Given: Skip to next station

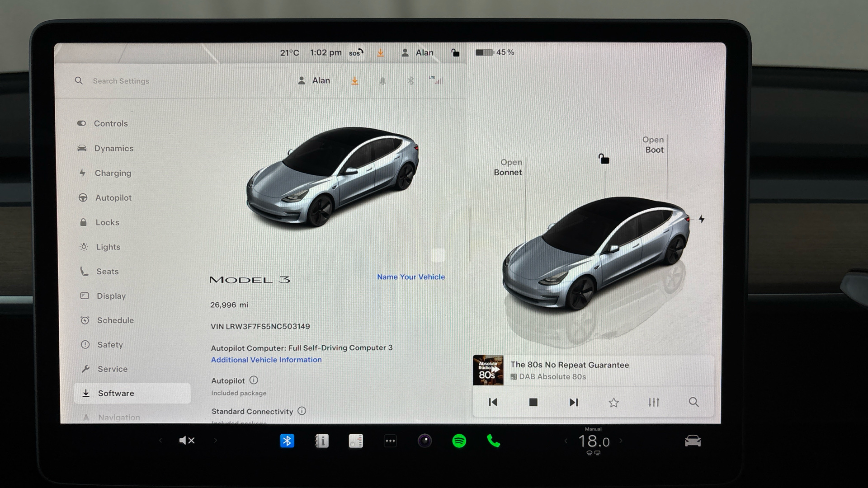Looking at the screenshot, I should click(573, 402).
